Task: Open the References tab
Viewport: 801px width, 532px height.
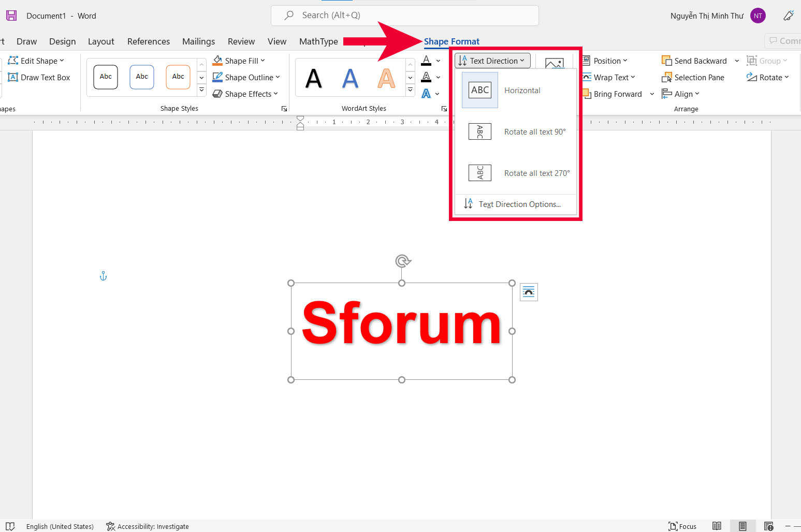Action: [149, 41]
